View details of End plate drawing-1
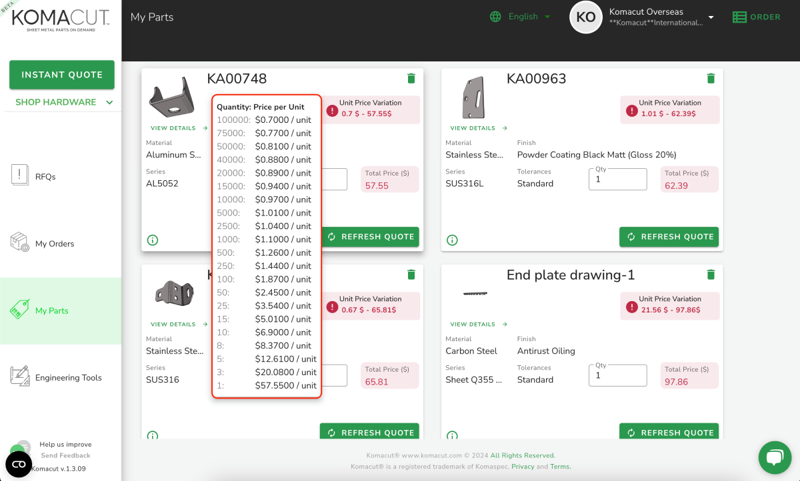800x481 pixels. [x=478, y=324]
